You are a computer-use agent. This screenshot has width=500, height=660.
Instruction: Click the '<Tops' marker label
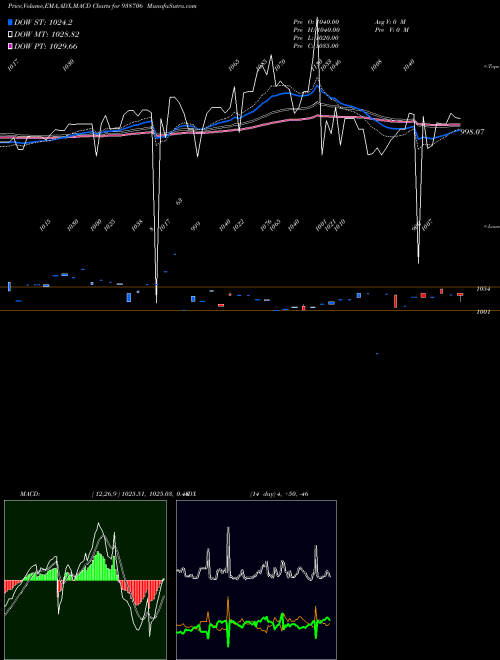[x=492, y=67]
